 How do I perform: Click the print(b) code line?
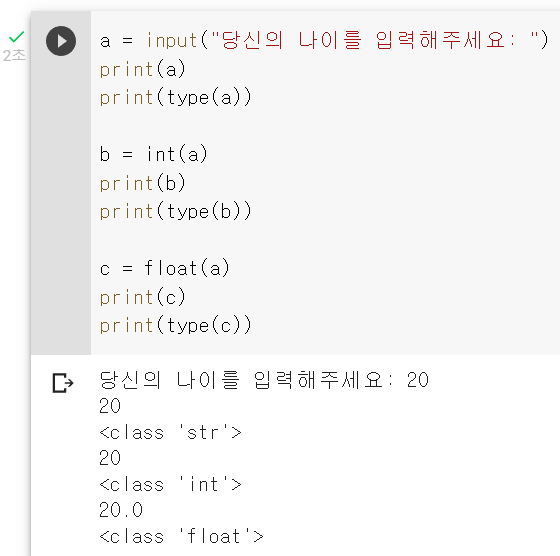pos(142,183)
